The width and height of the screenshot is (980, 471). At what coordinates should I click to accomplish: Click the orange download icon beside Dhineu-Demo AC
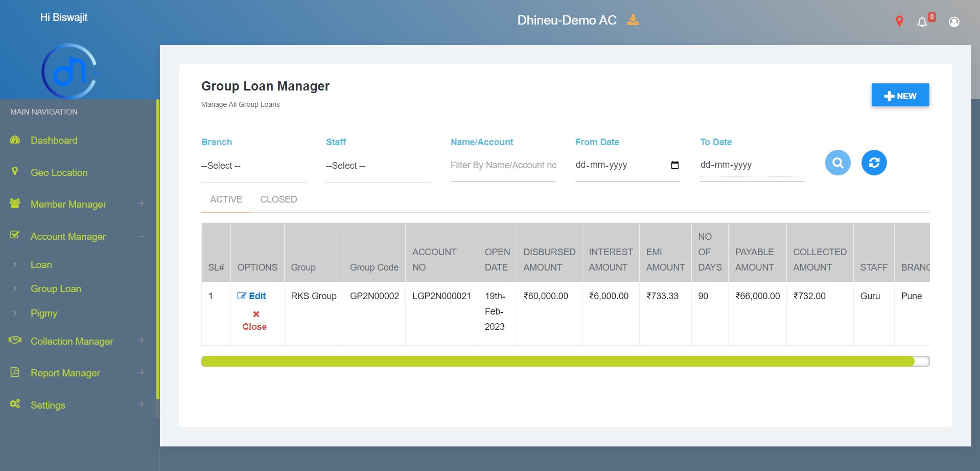(633, 20)
